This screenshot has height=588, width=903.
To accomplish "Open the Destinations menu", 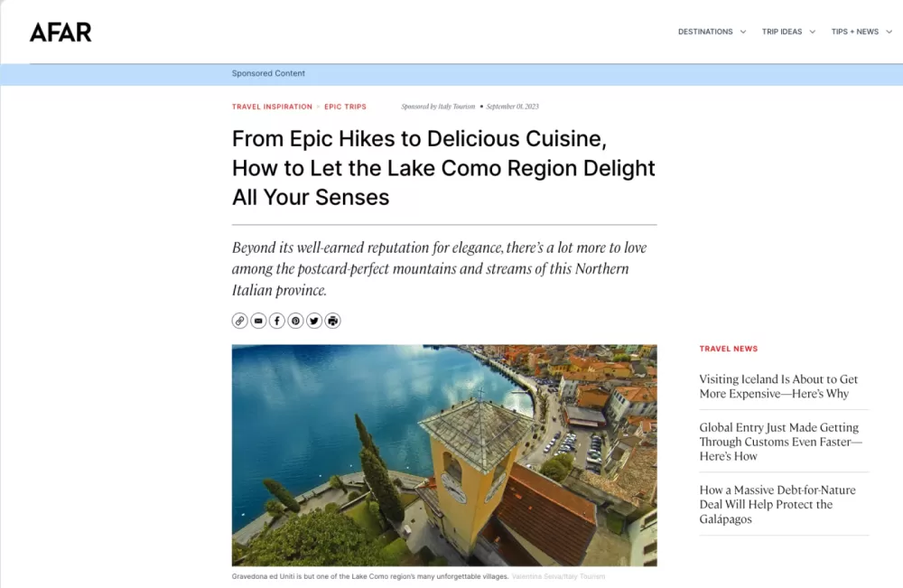I will 705,32.
